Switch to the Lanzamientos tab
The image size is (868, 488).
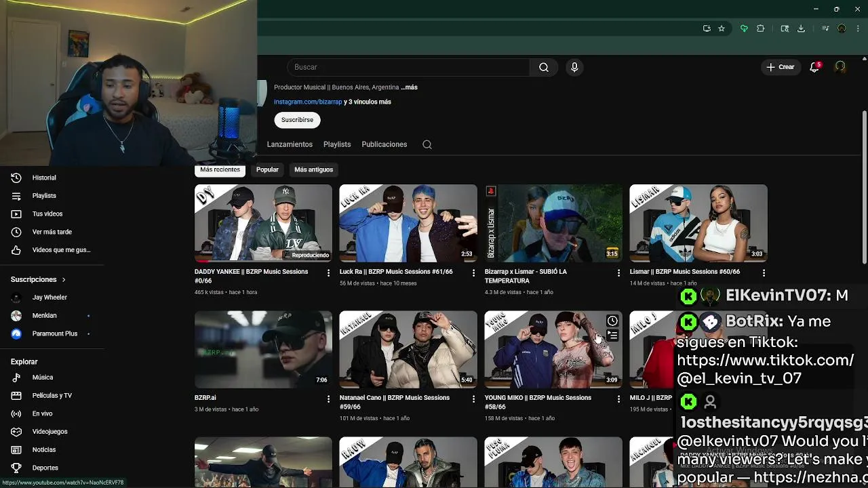point(290,144)
